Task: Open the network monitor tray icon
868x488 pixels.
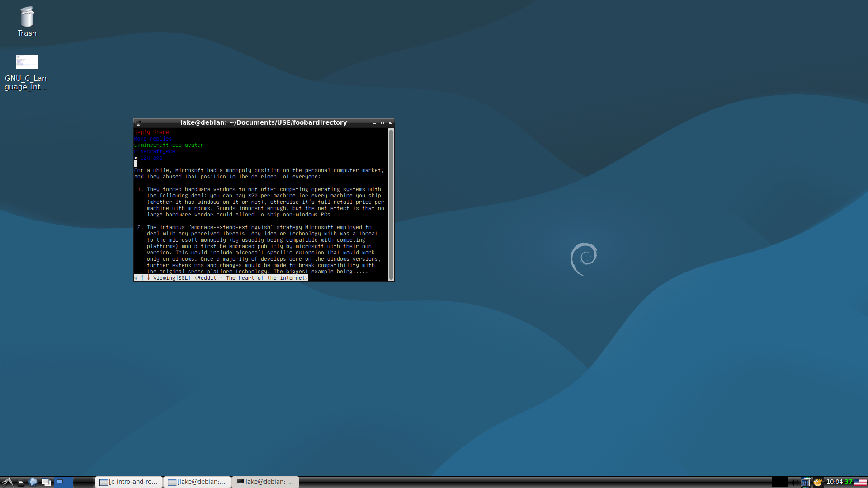Action: tap(806, 482)
